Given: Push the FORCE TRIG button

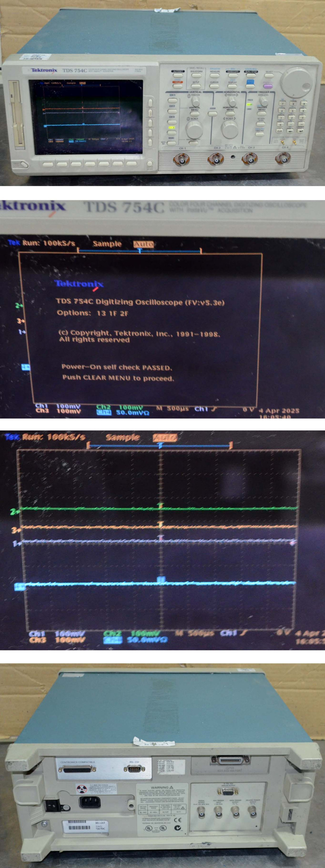Looking at the screenshot, I should pos(260,134).
